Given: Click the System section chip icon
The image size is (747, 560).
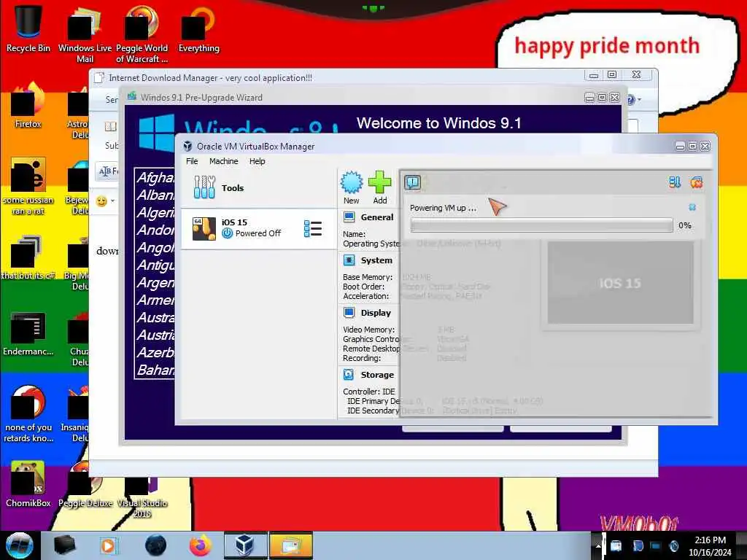Looking at the screenshot, I should tap(349, 260).
